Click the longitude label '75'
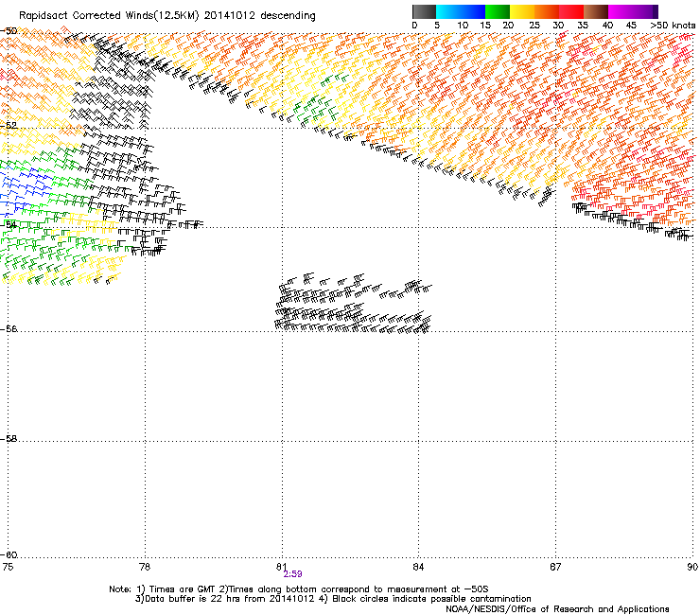 [8, 567]
